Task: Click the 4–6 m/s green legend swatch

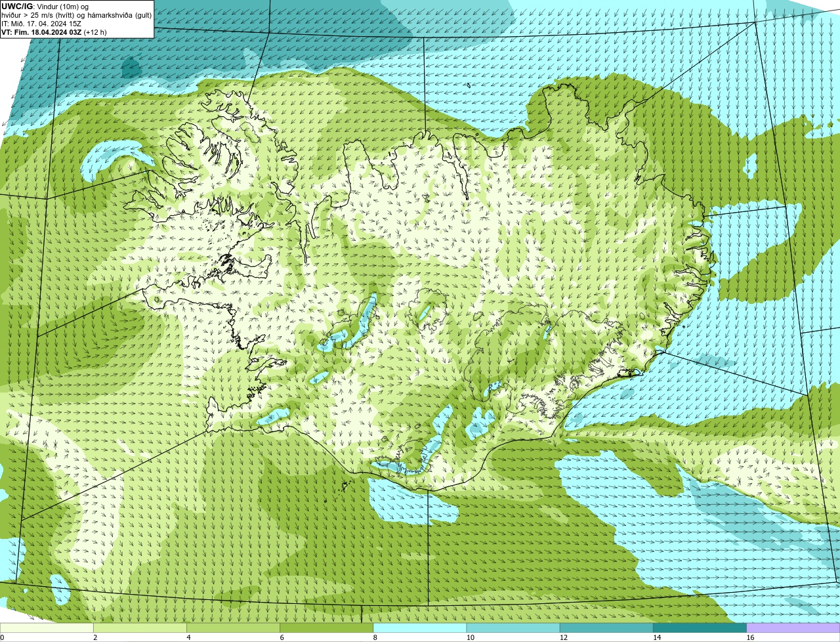Action: pyautogui.click(x=233, y=628)
